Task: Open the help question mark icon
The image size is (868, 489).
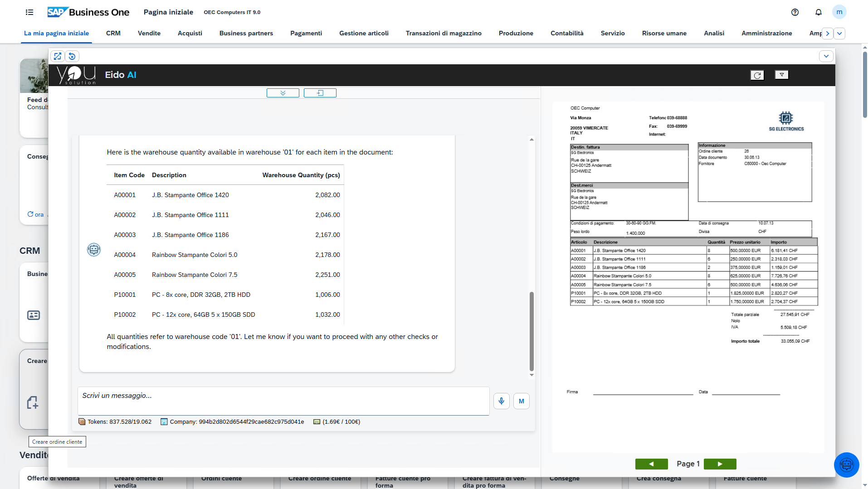Action: (795, 12)
